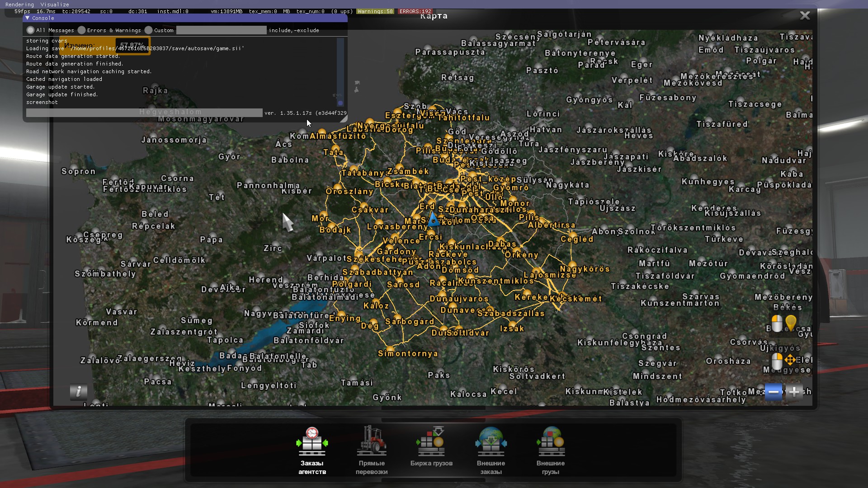Click the console command input field
868x488 pixels.
[x=144, y=113]
